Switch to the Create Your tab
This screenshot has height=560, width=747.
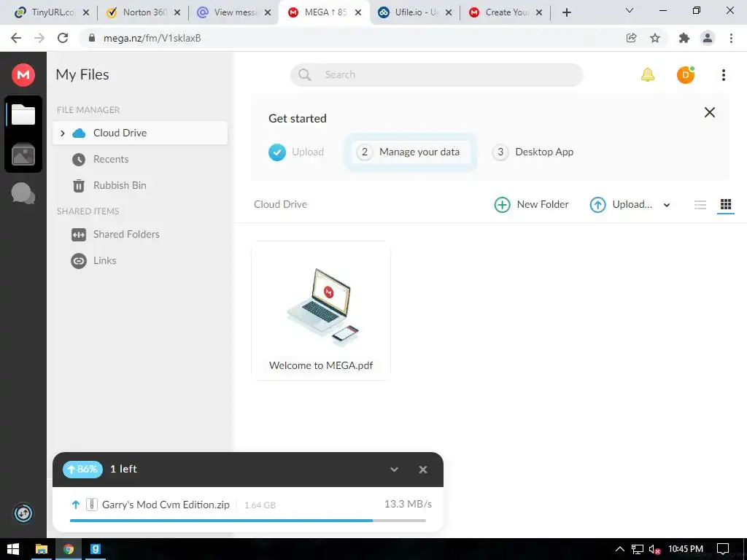(505, 12)
